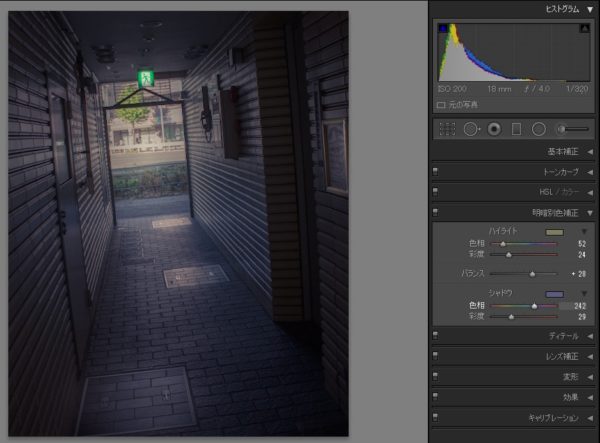This screenshot has width=600, height=443.
Task: Open the レンズ補正 panel header
Action: point(514,357)
